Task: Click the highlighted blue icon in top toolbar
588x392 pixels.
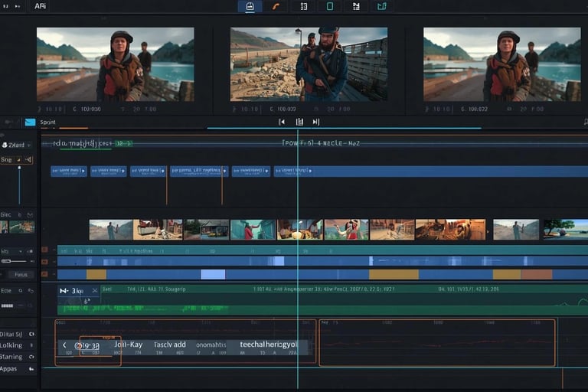Action: point(249,6)
